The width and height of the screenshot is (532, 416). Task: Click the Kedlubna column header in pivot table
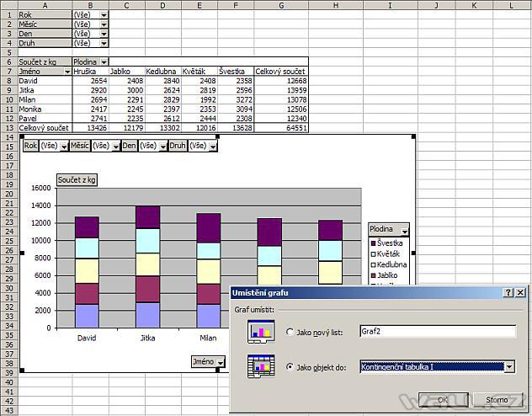click(x=163, y=72)
